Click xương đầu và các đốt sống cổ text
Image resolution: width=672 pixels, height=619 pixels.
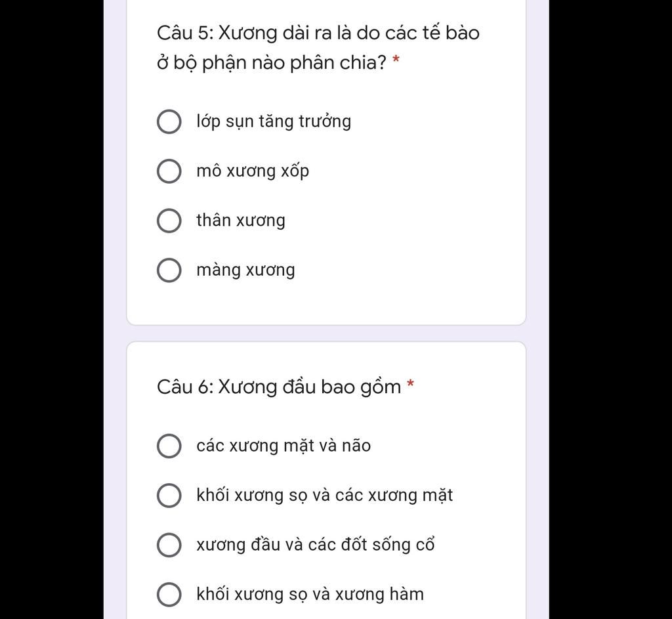coord(316,545)
